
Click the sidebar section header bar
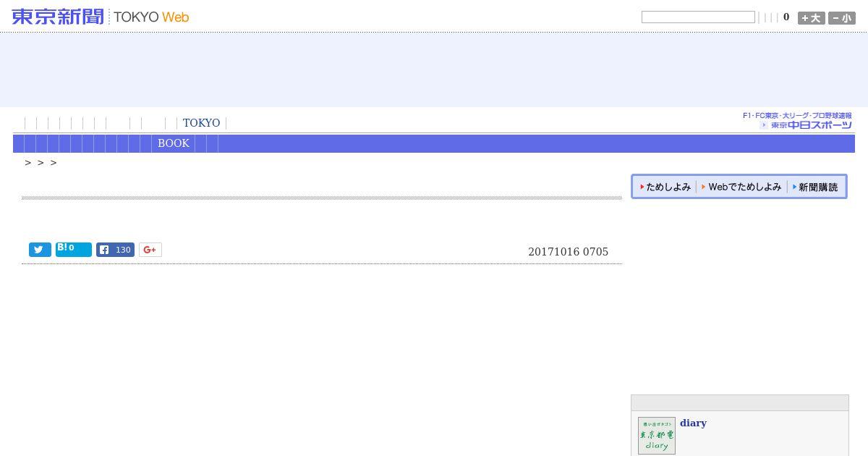click(x=739, y=403)
